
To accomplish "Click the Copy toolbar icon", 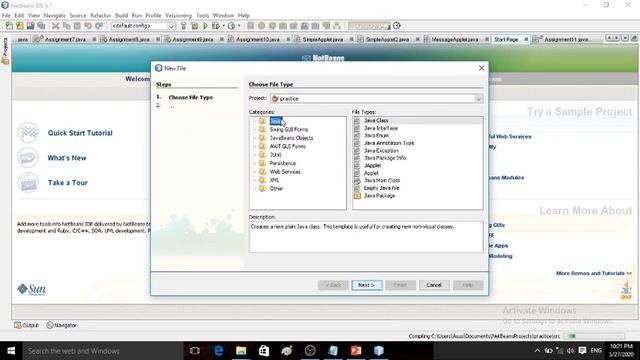I will pyautogui.click(x=66, y=26).
